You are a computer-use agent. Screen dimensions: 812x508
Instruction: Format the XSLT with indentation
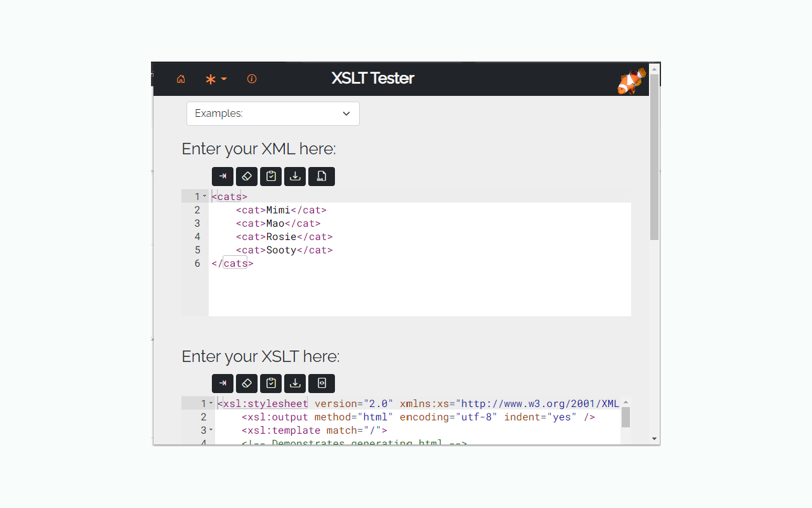(223, 383)
